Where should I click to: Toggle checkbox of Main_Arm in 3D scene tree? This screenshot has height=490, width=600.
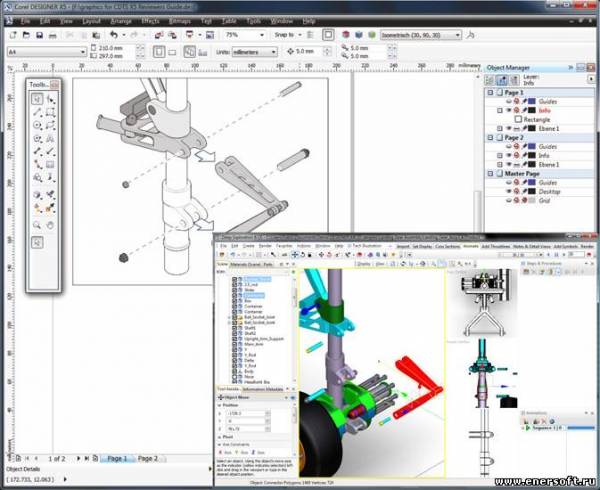(x=235, y=344)
